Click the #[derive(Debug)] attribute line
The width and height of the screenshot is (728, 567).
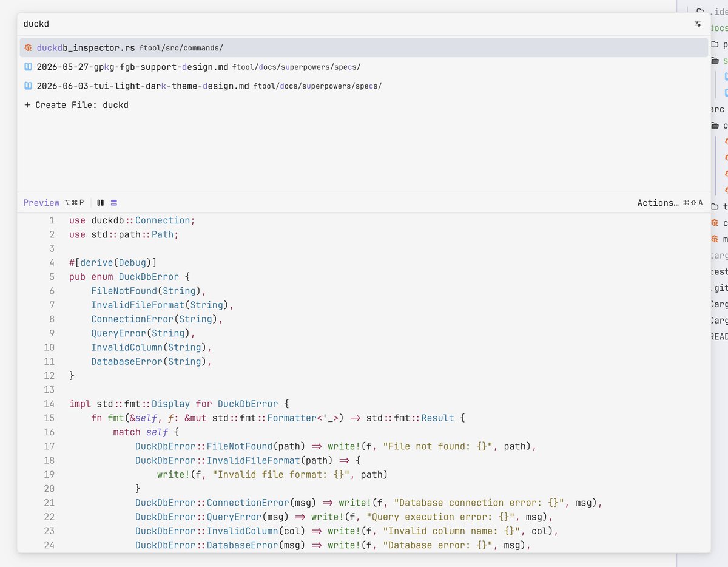pos(113,263)
